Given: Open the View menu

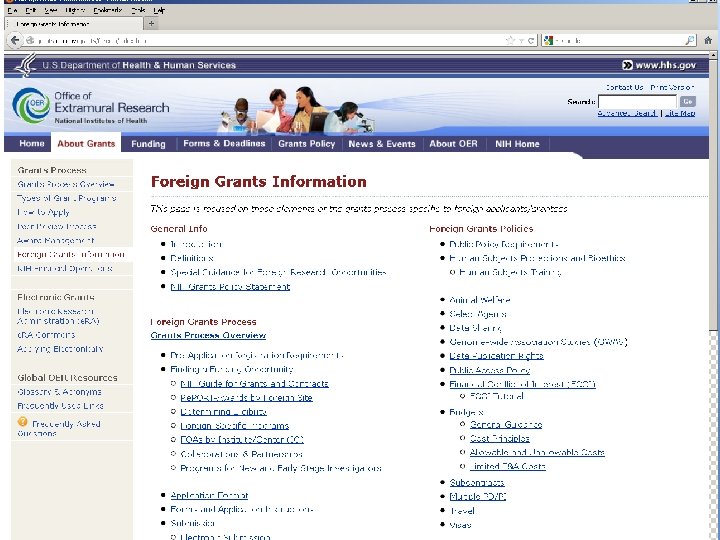Looking at the screenshot, I should point(51,10).
